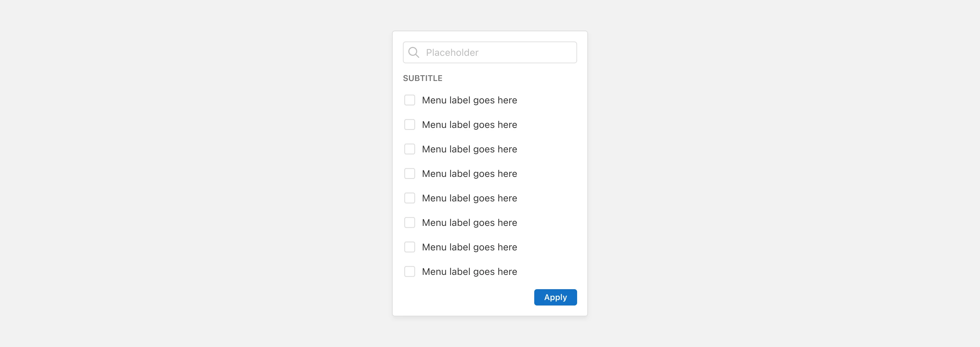Click the last "Menu label goes here" text

click(469, 272)
